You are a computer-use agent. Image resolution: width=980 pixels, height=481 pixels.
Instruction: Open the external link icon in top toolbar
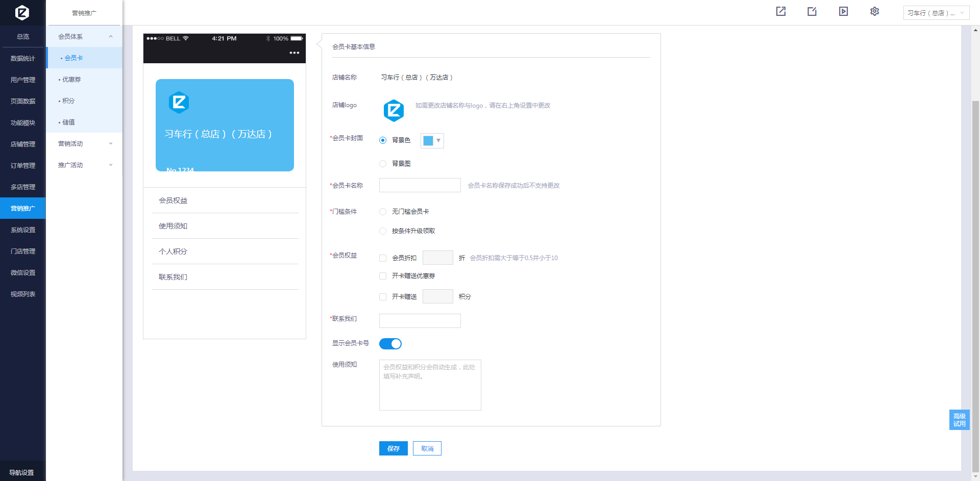[x=780, y=12]
